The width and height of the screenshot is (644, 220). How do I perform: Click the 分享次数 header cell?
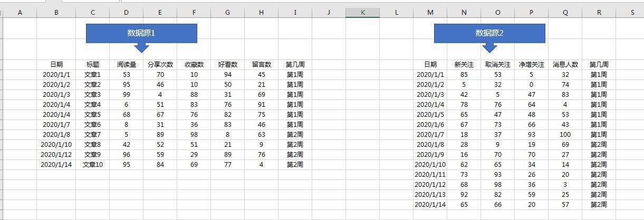(160, 65)
